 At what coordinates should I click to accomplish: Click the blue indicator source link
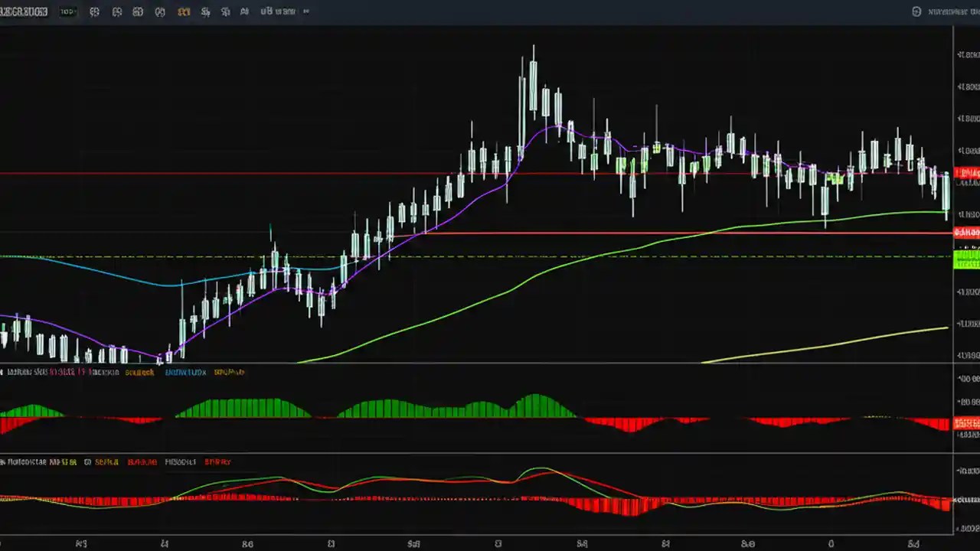point(185,372)
